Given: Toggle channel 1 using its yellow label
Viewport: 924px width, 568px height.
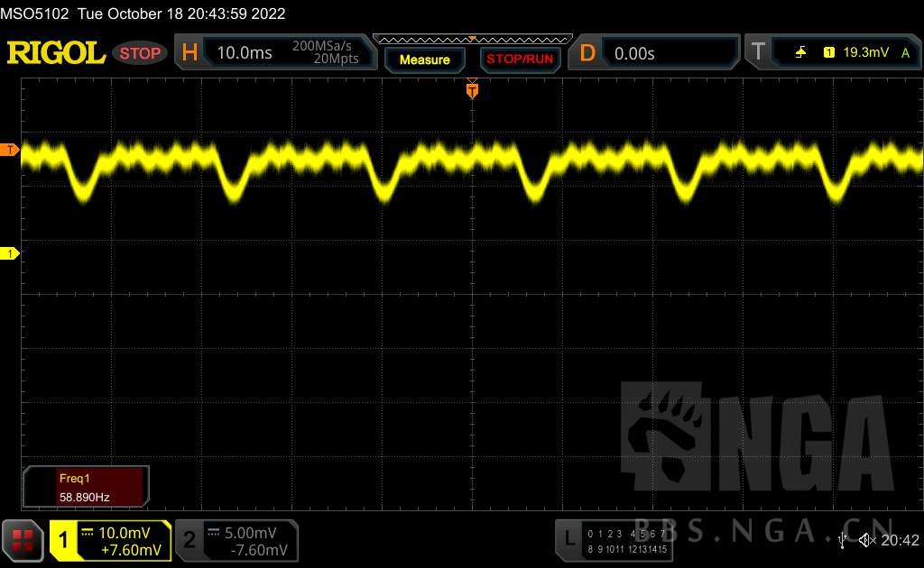Looking at the screenshot, I should click(64, 540).
